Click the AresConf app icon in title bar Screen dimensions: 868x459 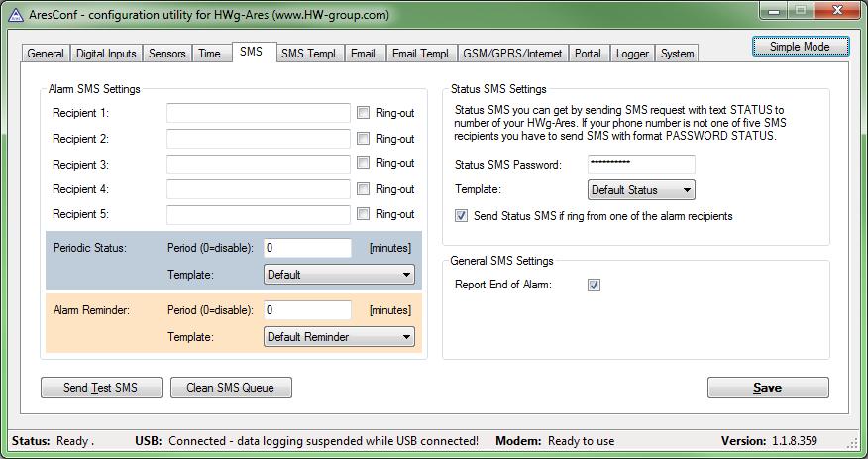pos(16,15)
